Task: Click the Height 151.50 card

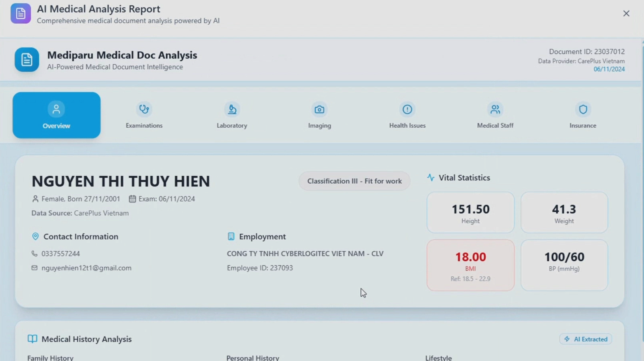Action: click(470, 212)
